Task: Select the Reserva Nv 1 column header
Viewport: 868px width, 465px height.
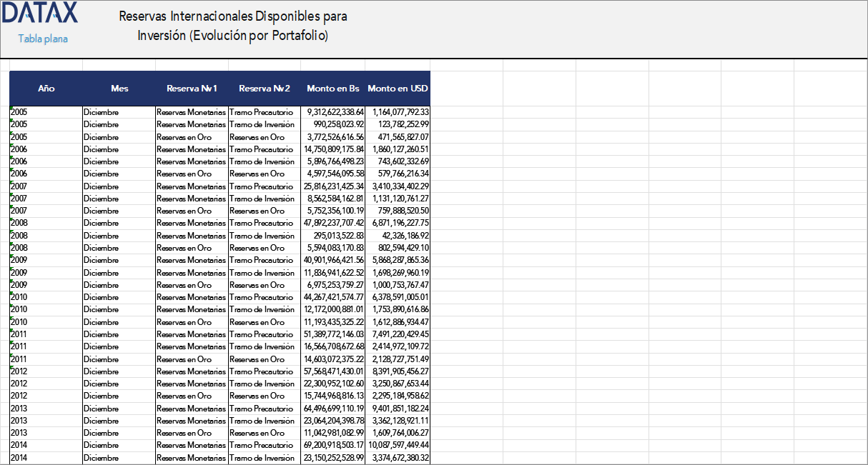Action: point(191,89)
